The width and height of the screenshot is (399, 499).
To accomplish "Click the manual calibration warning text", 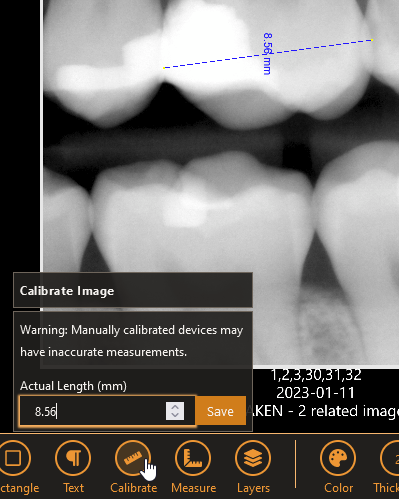I will coord(132,341).
